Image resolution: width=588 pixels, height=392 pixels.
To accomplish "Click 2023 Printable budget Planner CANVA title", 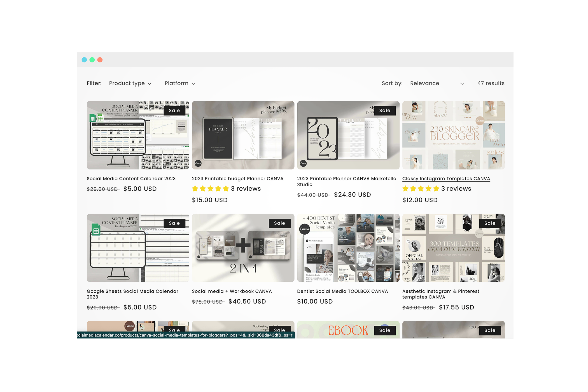I will 237,179.
